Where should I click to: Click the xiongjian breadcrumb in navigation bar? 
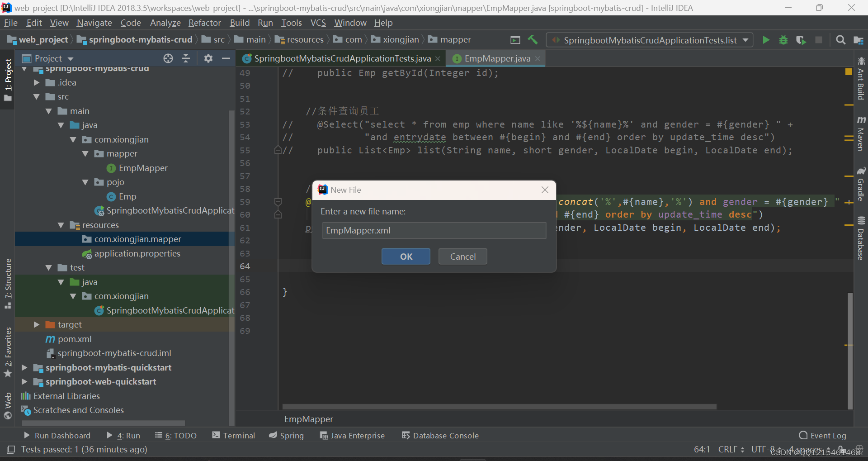[x=401, y=40]
